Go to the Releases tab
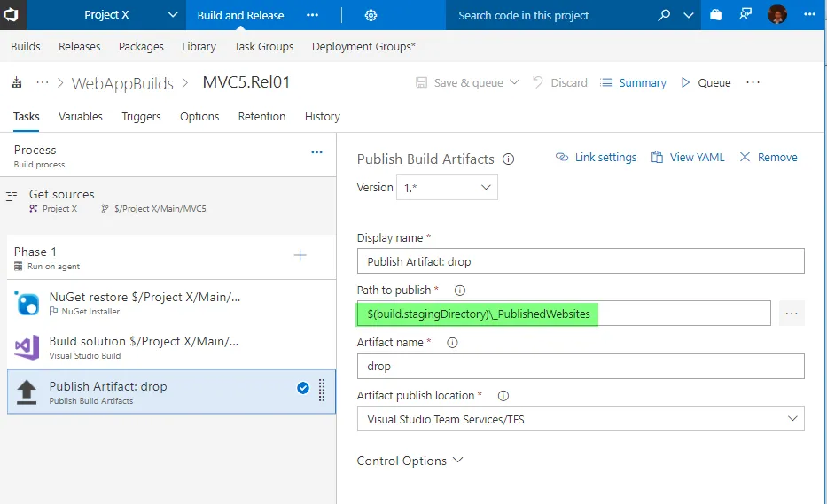The image size is (827, 504). [79, 46]
